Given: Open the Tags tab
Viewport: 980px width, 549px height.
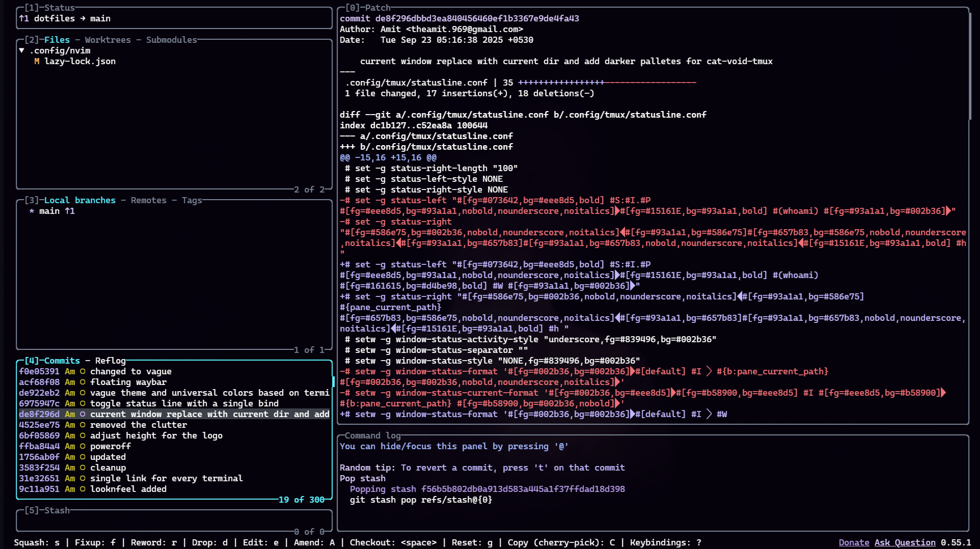Looking at the screenshot, I should [192, 200].
